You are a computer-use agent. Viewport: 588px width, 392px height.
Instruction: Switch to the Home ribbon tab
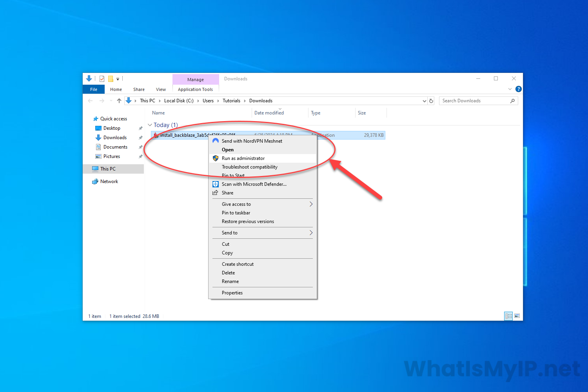click(116, 89)
